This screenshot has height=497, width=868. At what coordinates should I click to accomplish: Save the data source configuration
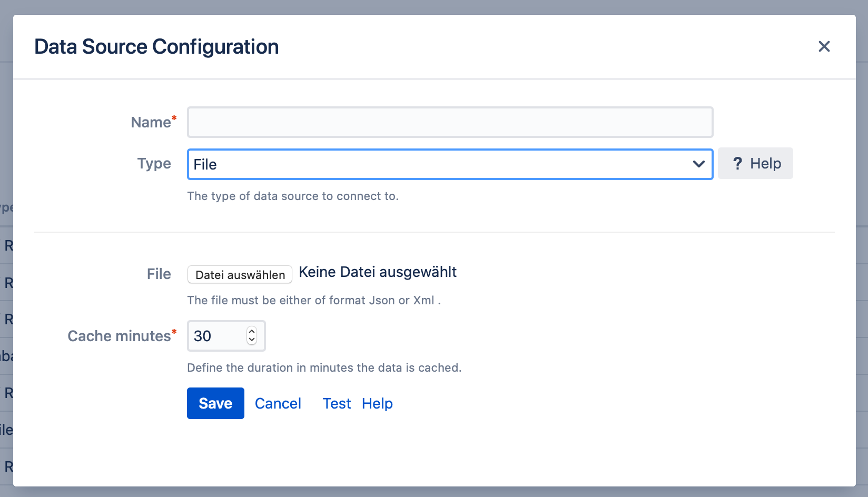coord(215,403)
